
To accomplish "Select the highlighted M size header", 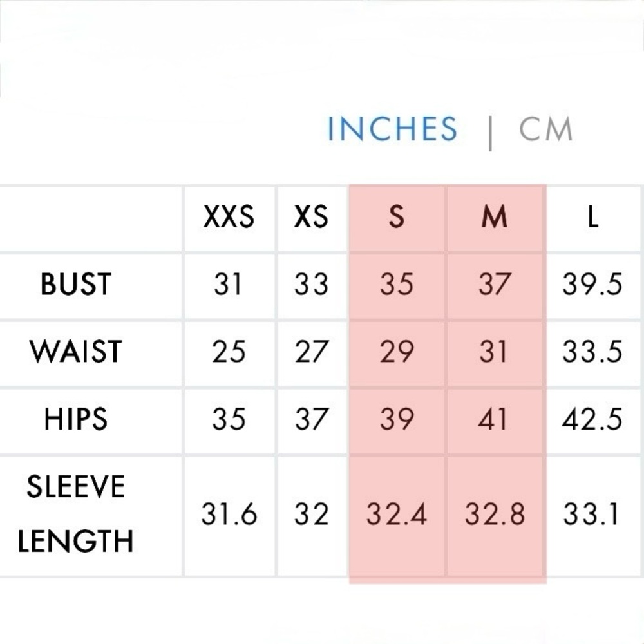I will (495, 216).
